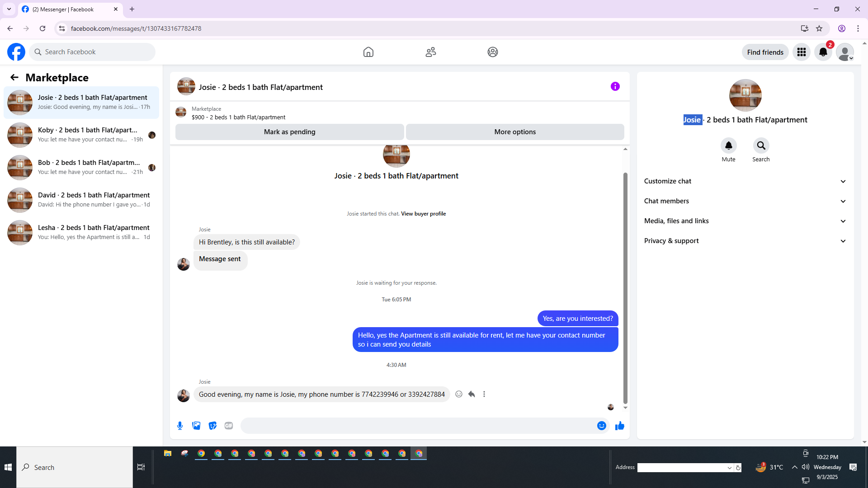Screen dimensions: 868x488
Task: Choose a sticker icon in composer
Action: click(212, 426)
